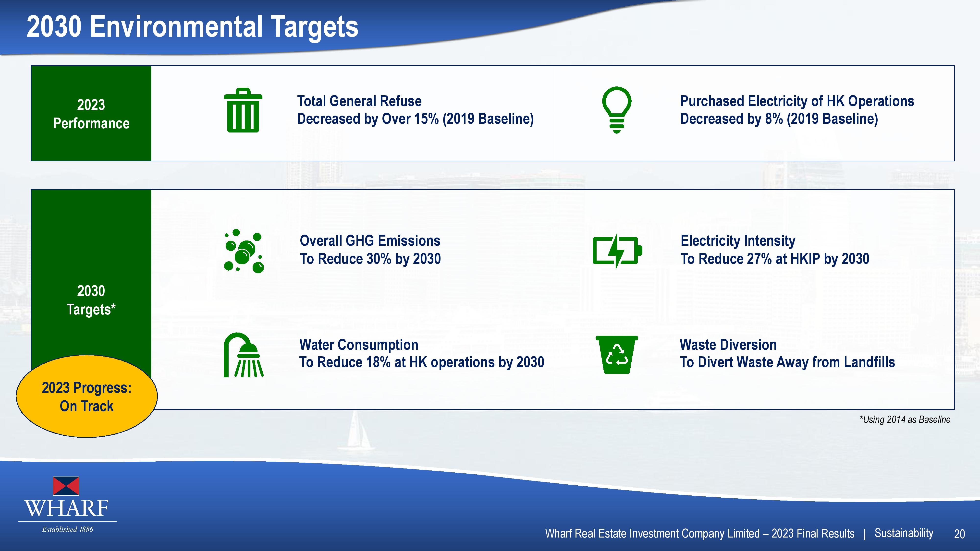Select 'Decreased by Over 15% (2019 Baseline)' text

click(416, 119)
